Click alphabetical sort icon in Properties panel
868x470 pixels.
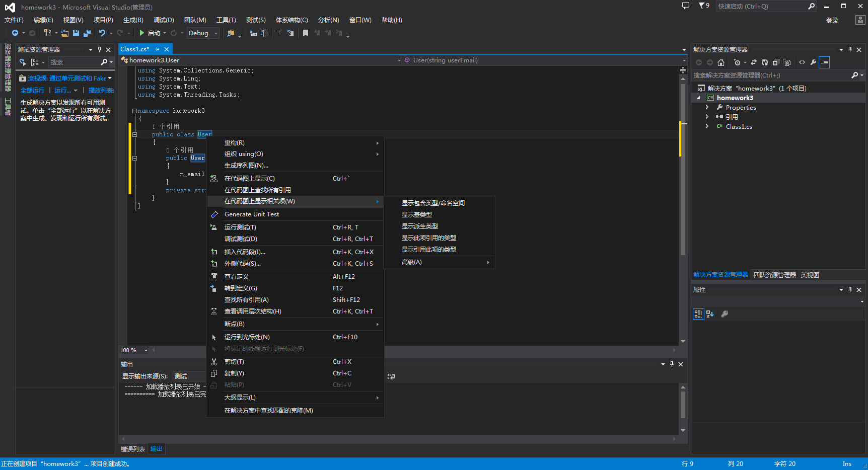pos(710,314)
